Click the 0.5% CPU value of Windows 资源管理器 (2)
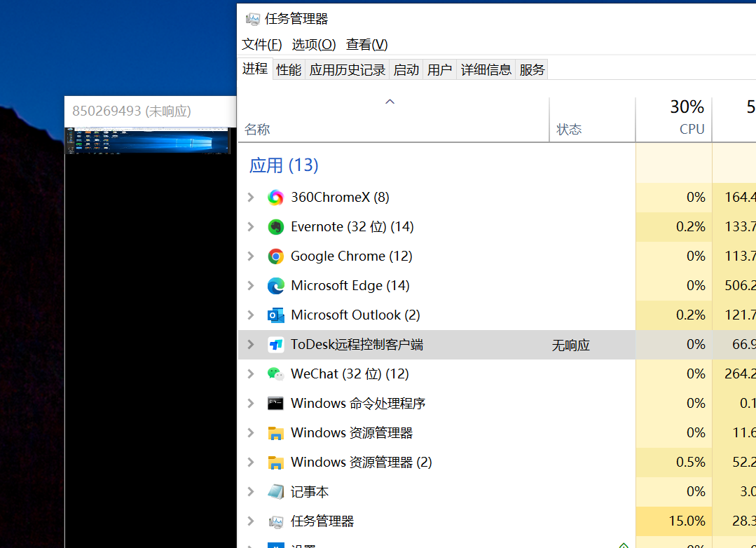 690,462
